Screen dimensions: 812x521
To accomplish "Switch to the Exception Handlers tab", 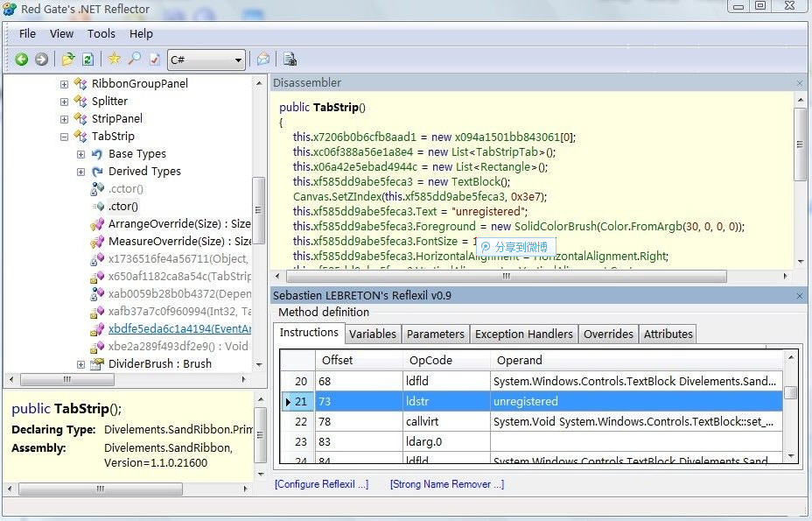I will [523, 334].
